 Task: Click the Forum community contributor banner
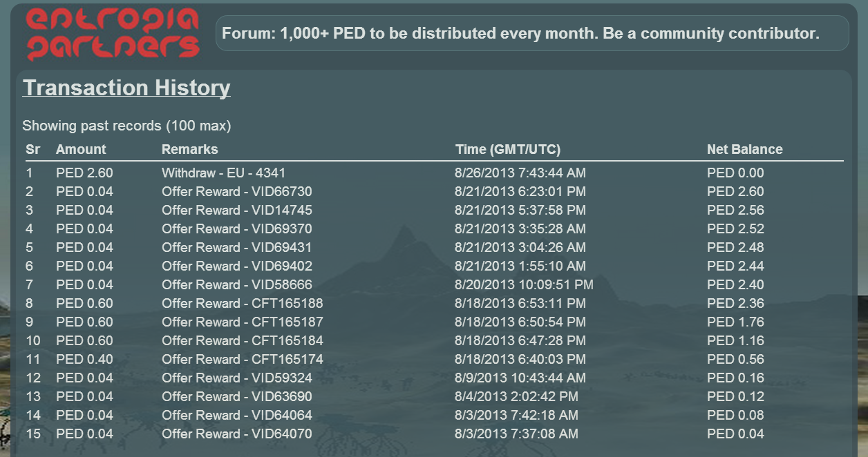[x=531, y=34]
